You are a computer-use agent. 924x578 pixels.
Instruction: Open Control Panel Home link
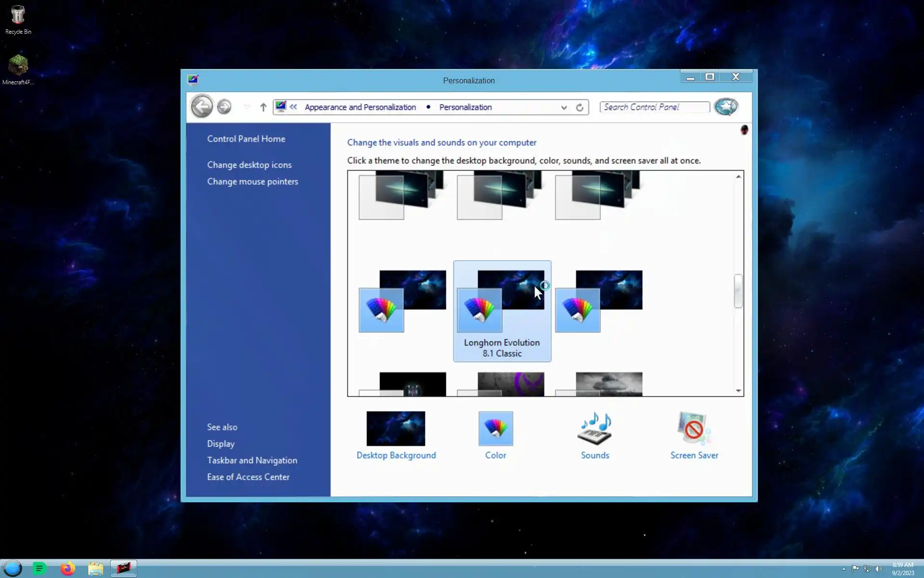246,139
